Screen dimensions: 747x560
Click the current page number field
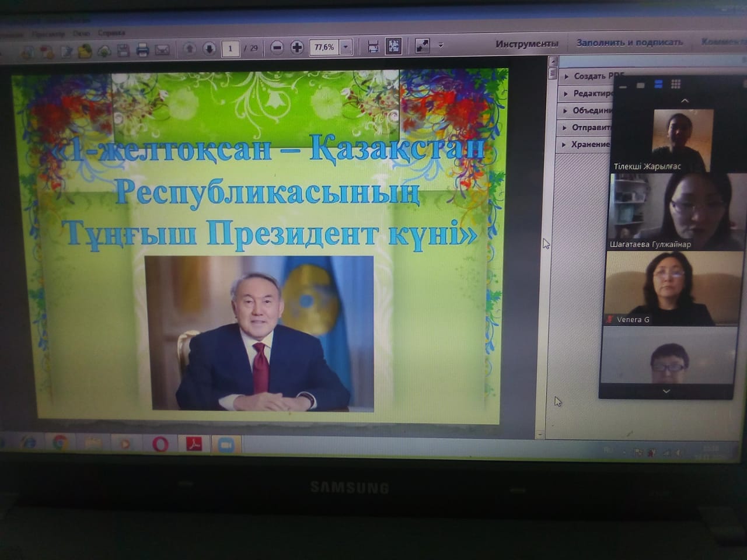pos(230,48)
